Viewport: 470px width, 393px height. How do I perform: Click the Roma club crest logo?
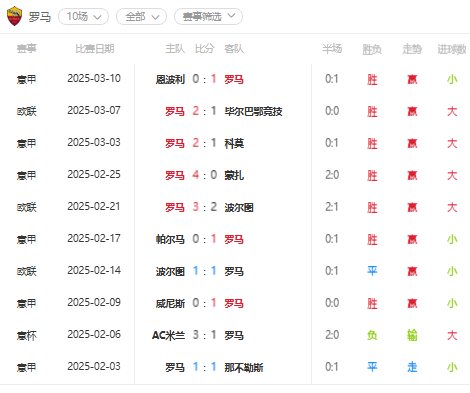pyautogui.click(x=15, y=16)
